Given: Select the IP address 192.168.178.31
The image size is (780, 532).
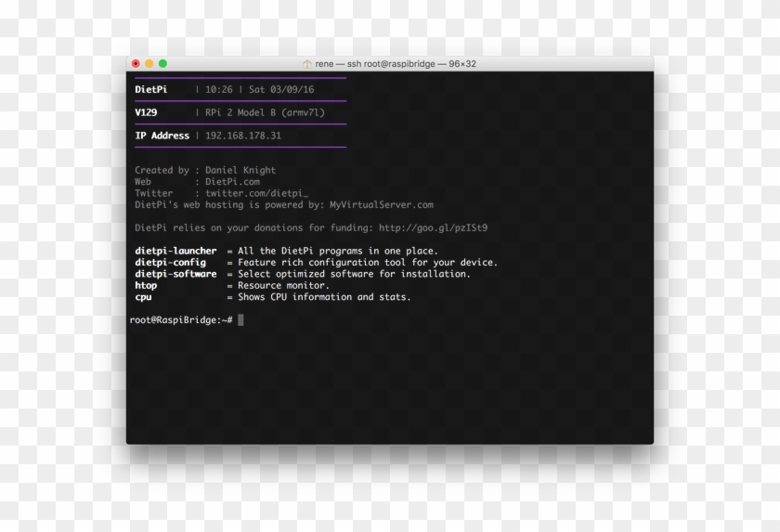Looking at the screenshot, I should click(243, 136).
